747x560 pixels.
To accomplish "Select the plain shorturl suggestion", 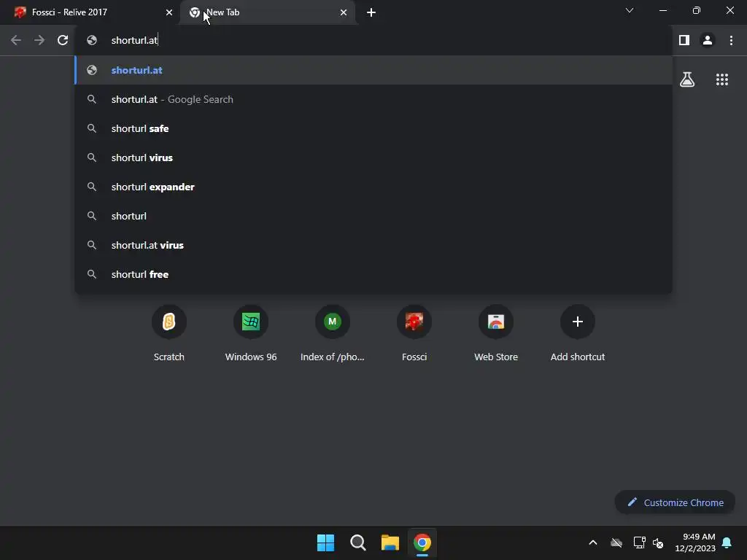I will [373, 216].
